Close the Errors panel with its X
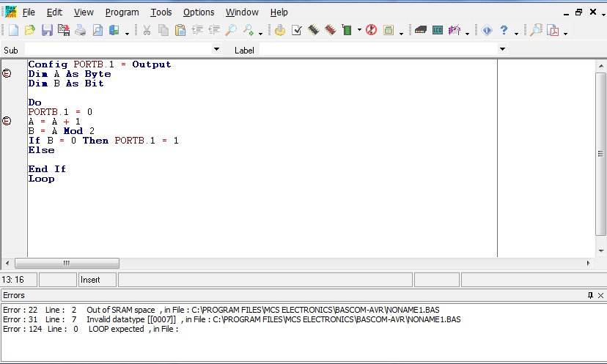 600,296
